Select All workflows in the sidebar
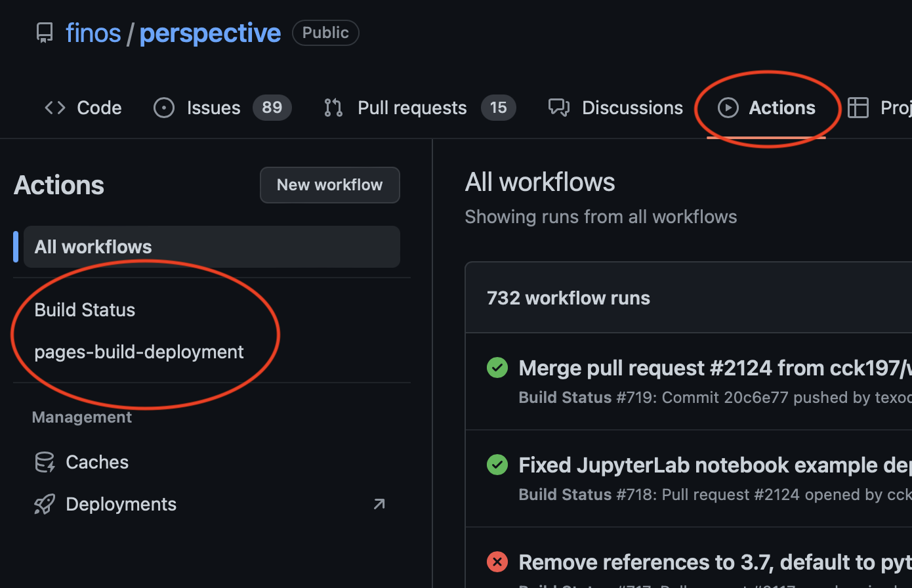912x588 pixels. coord(212,247)
